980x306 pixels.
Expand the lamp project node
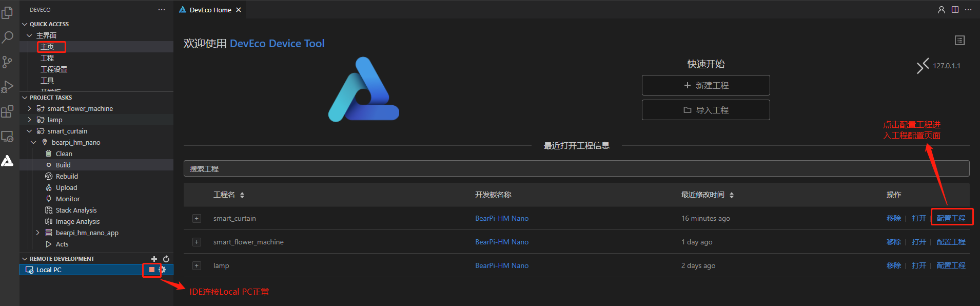[29, 120]
